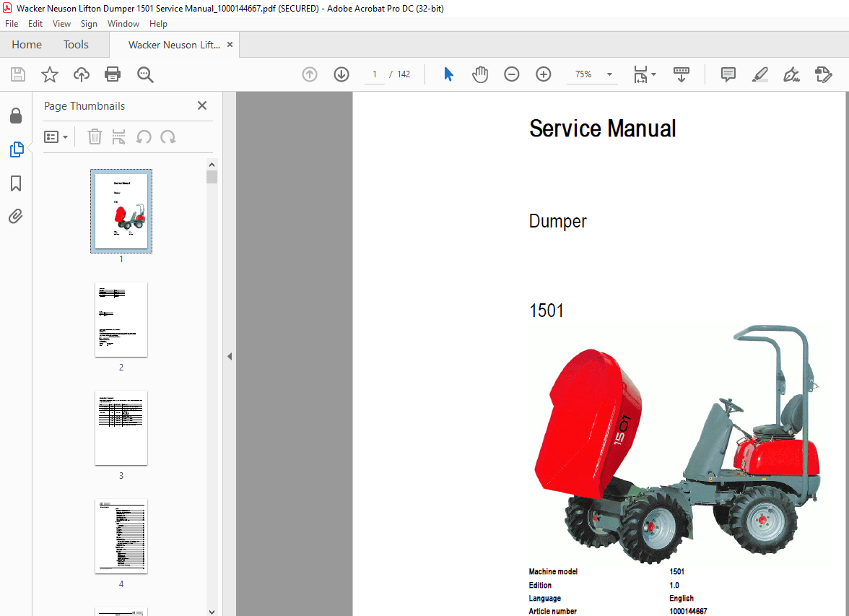The height and width of the screenshot is (616, 849).
Task: Click the Print icon
Action: [113, 74]
